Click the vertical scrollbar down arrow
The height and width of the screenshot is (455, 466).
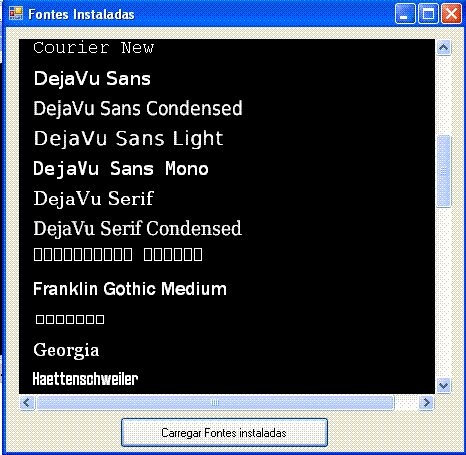point(443,386)
